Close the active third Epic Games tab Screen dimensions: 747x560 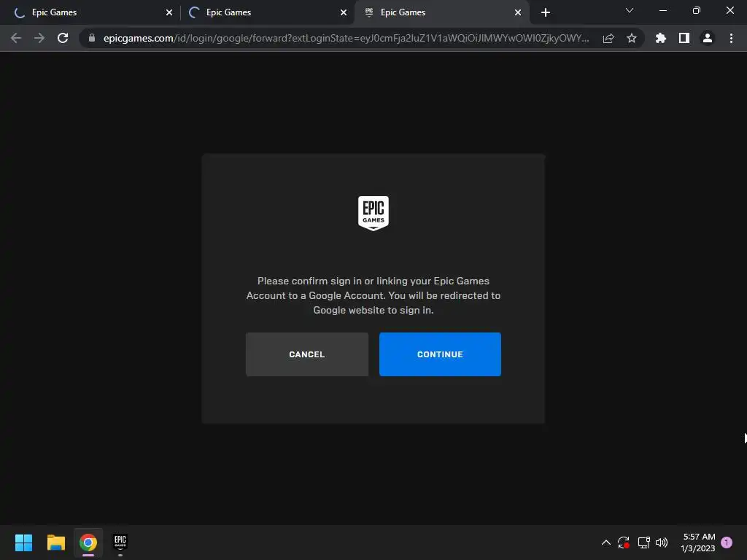point(518,12)
